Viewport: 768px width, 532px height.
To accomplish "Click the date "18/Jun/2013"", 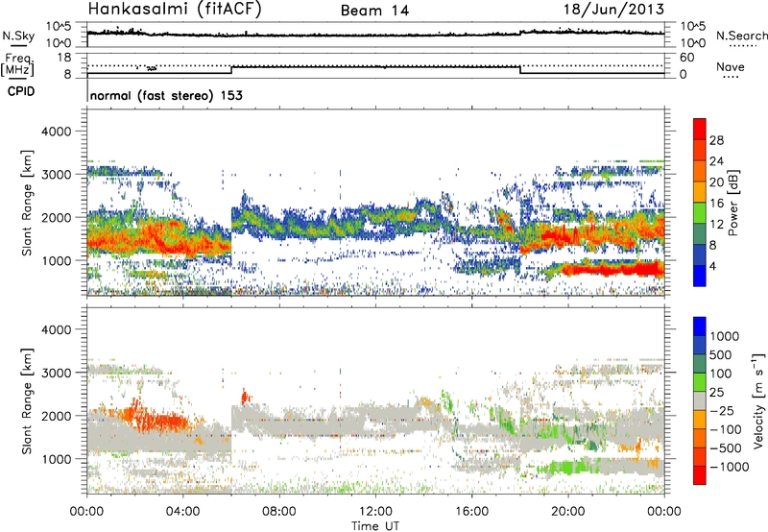I will [614, 10].
